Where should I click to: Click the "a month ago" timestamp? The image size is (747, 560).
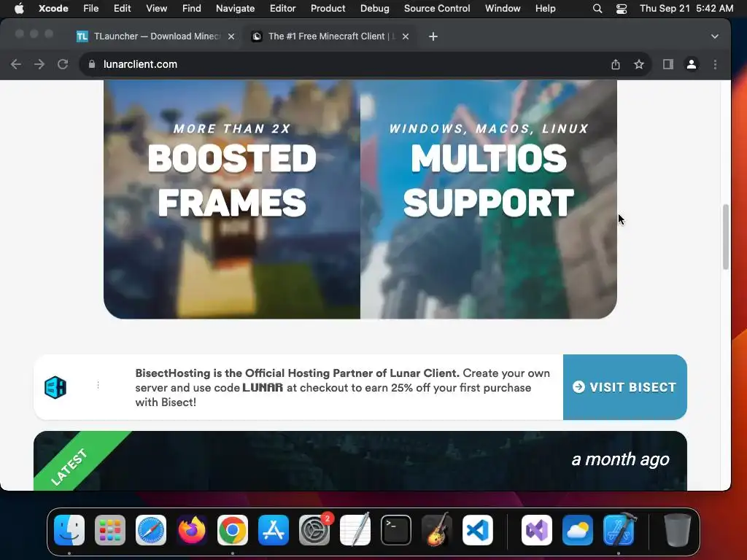point(620,459)
